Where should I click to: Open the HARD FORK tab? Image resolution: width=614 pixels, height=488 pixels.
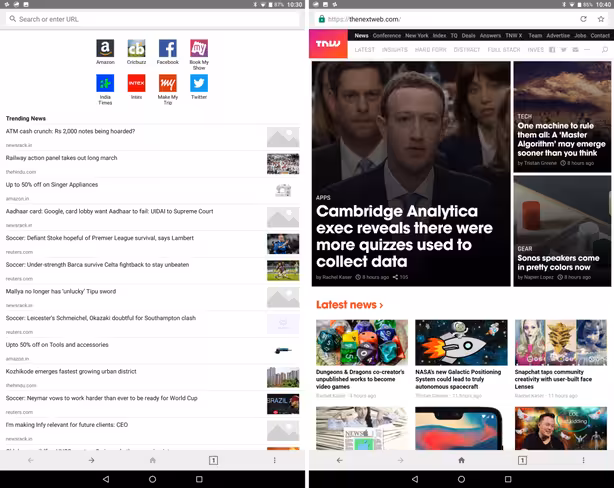(430, 50)
